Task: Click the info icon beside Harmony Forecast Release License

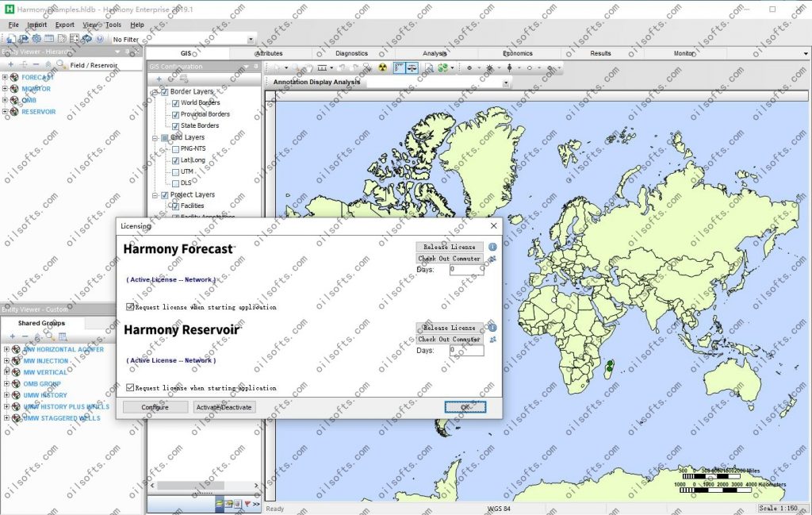Action: [492, 247]
